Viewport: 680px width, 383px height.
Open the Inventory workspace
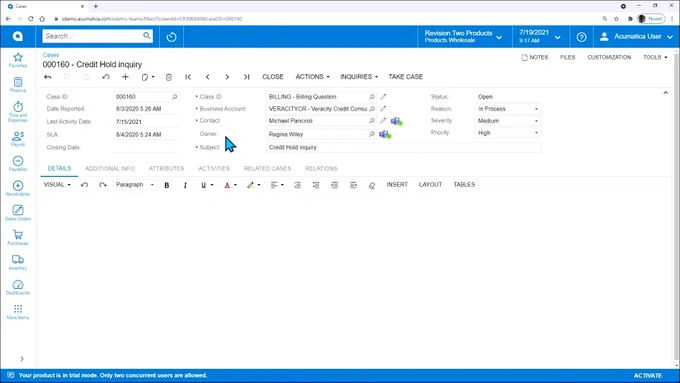click(18, 262)
